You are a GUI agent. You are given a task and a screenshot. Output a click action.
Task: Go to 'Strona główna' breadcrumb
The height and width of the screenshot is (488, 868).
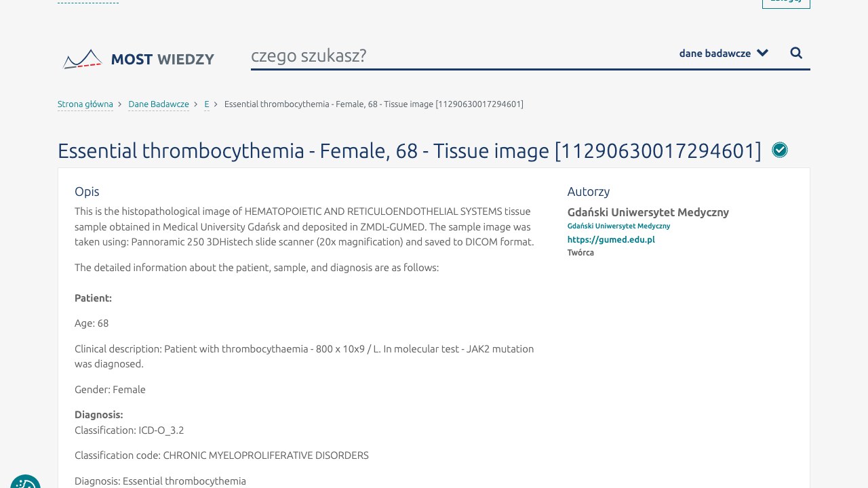(85, 104)
